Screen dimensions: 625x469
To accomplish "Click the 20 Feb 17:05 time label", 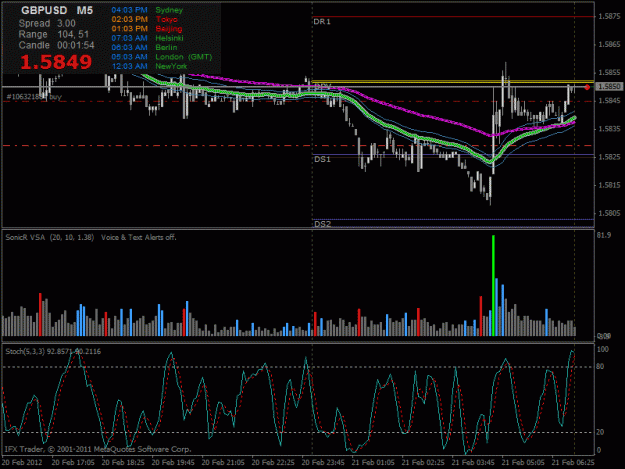I will (73, 463).
